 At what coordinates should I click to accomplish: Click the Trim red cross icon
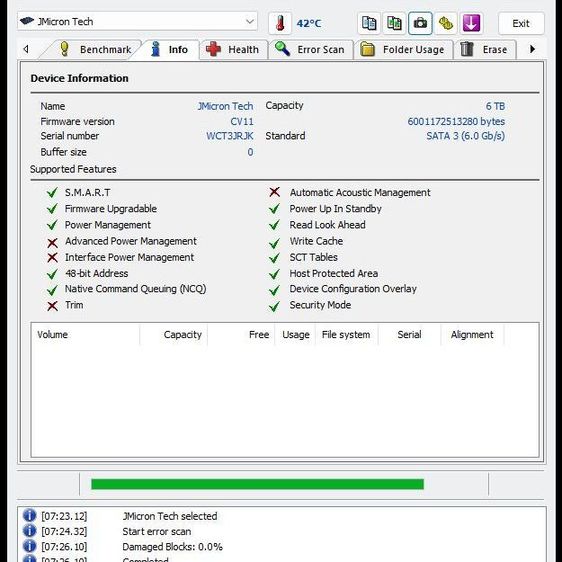(x=52, y=306)
